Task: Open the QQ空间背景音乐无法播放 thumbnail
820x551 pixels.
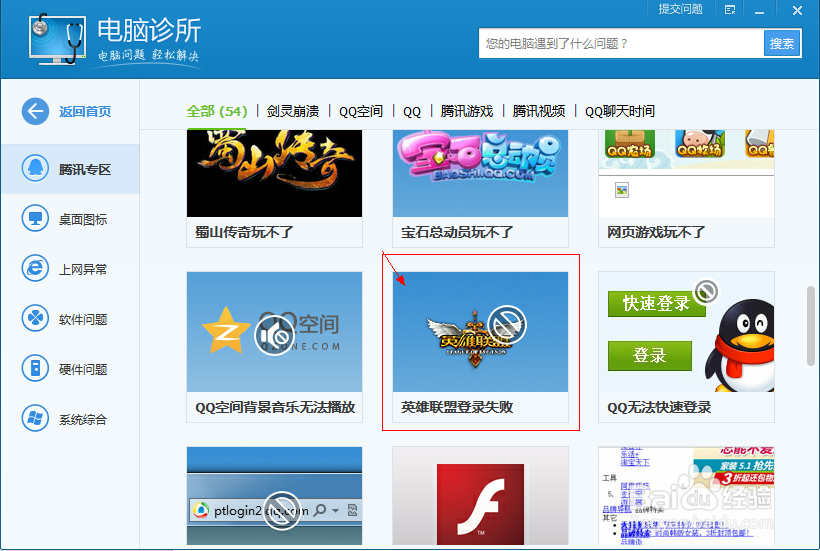Action: click(274, 331)
